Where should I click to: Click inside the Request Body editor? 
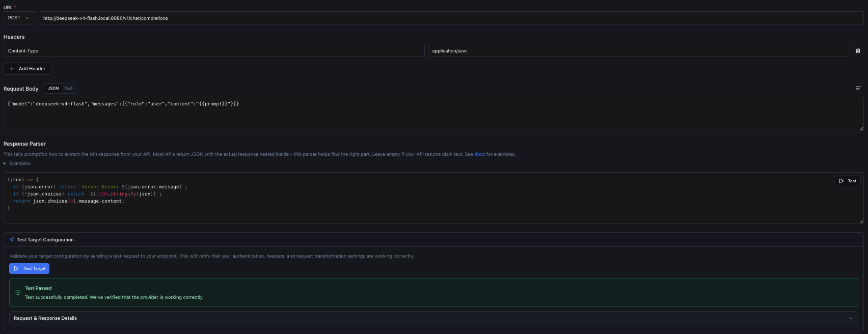(x=433, y=114)
